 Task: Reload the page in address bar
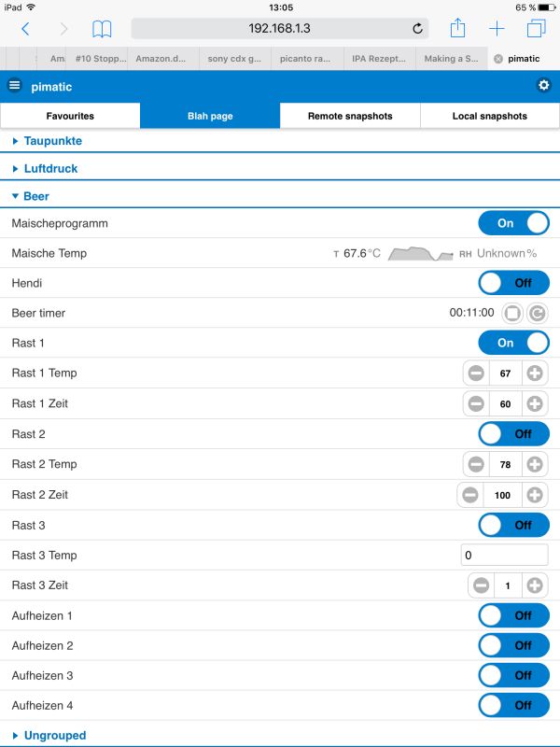417,29
